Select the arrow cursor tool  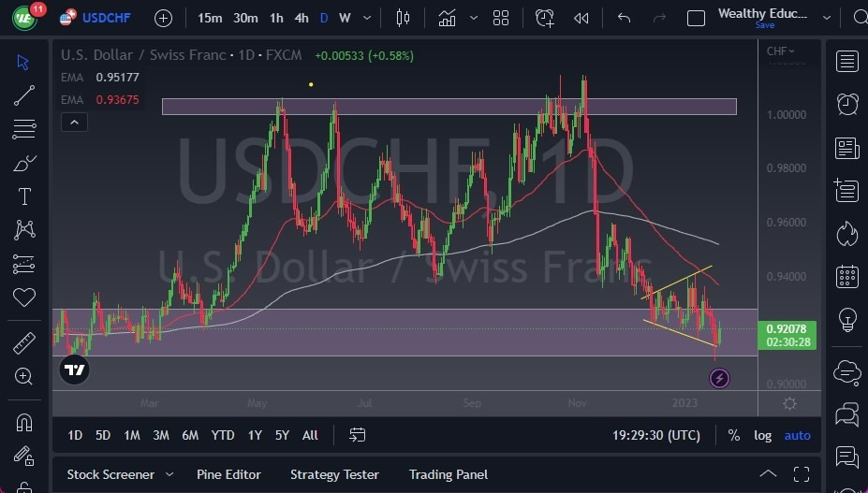click(x=22, y=62)
